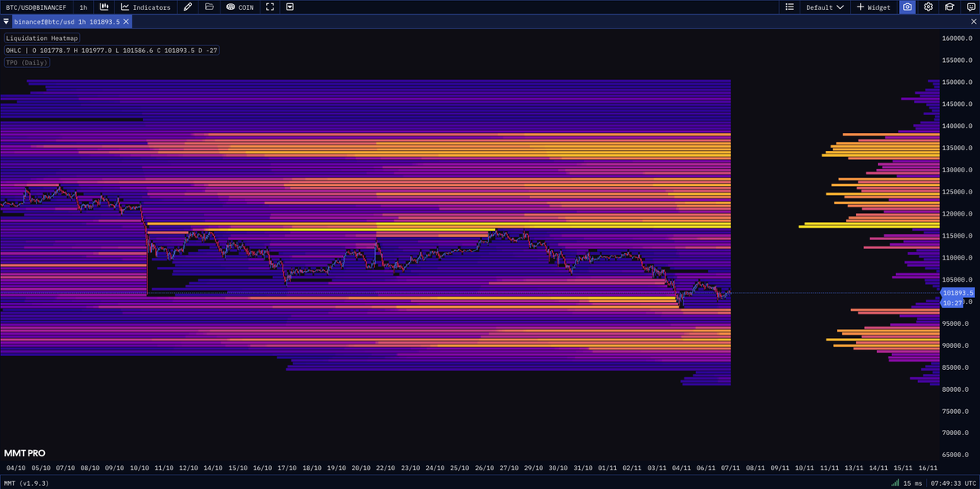This screenshot has width=980, height=489.
Task: Toggle the Liquidation Heatmap legend
Action: pos(42,38)
